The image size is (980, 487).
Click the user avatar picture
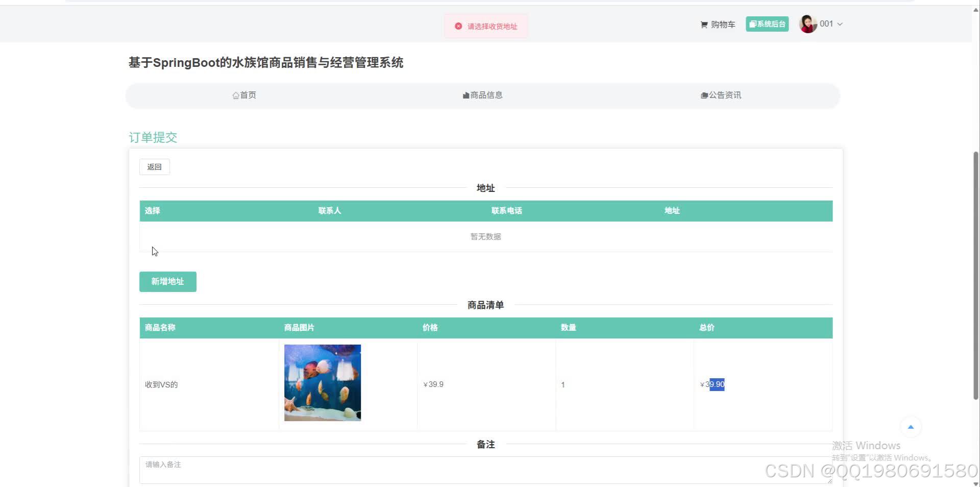point(808,24)
